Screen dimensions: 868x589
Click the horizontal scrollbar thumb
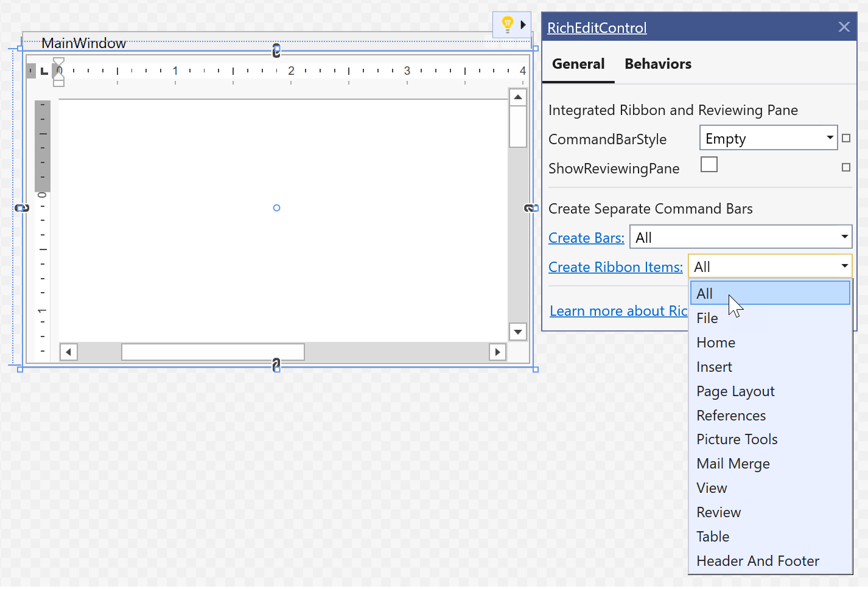212,352
